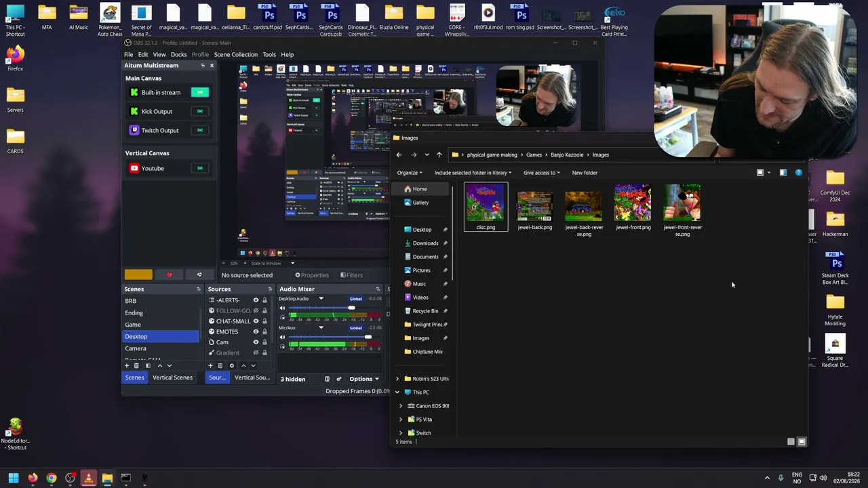Image resolution: width=868 pixels, height=488 pixels.
Task: Unlock the -ALERTS- source lock icon
Action: click(264, 300)
